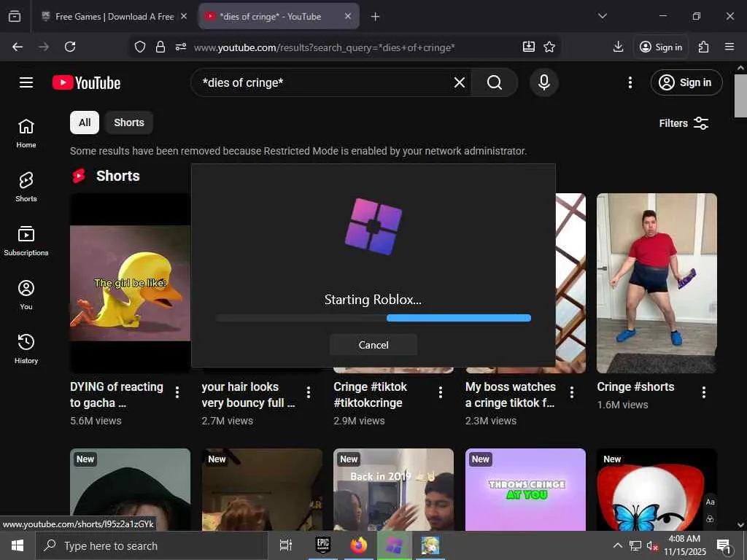The image size is (747, 560).
Task: Open History in the sidebar
Action: 26,349
